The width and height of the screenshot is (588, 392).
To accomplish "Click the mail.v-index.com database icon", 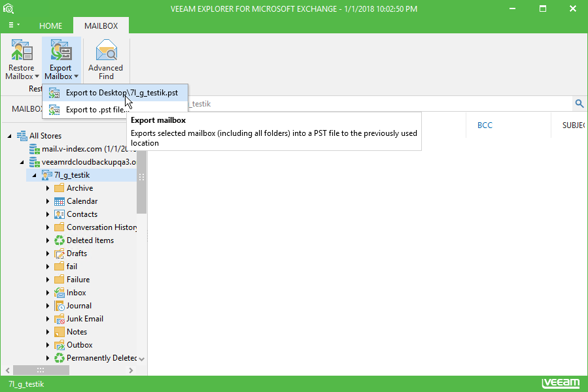I will [x=35, y=149].
